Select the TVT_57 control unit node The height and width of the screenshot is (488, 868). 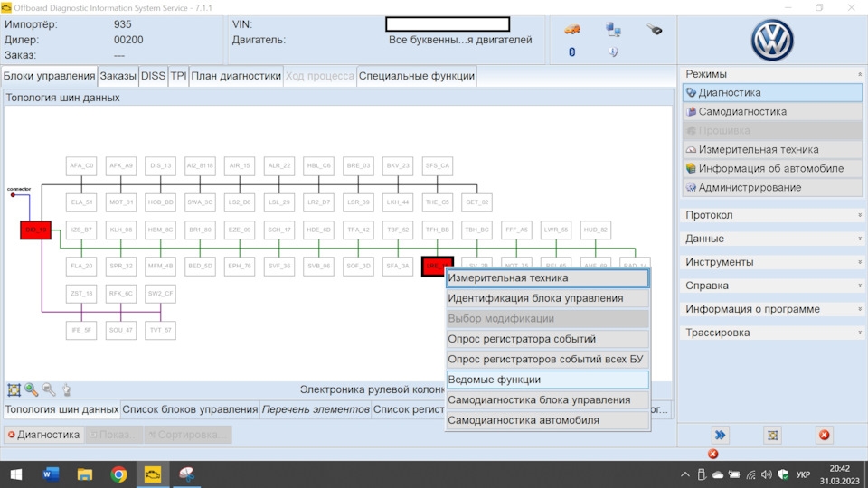tap(161, 330)
